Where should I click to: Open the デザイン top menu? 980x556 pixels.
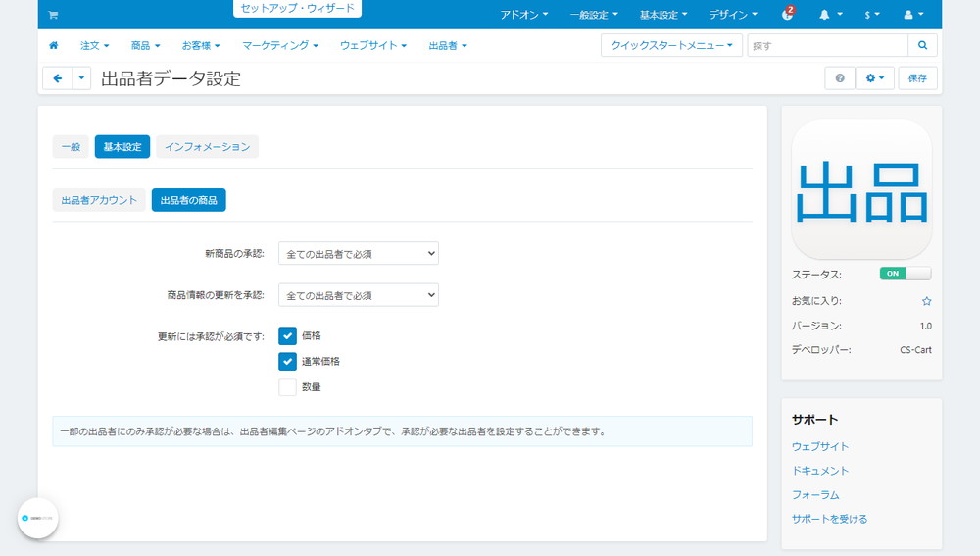733,15
